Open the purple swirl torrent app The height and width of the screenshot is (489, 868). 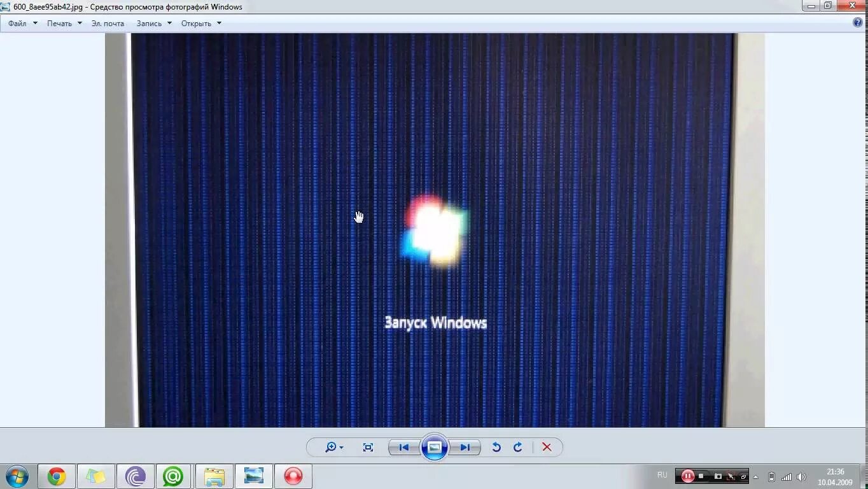(136, 476)
